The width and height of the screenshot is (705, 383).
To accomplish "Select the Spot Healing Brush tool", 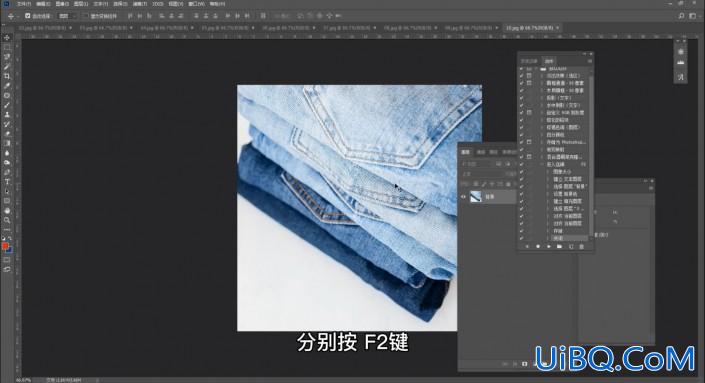I will (x=7, y=95).
